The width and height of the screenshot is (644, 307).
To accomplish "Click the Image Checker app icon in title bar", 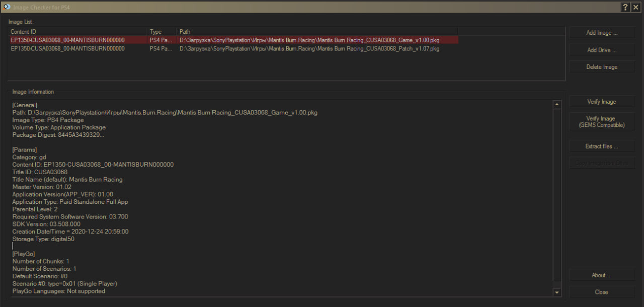I will point(7,7).
